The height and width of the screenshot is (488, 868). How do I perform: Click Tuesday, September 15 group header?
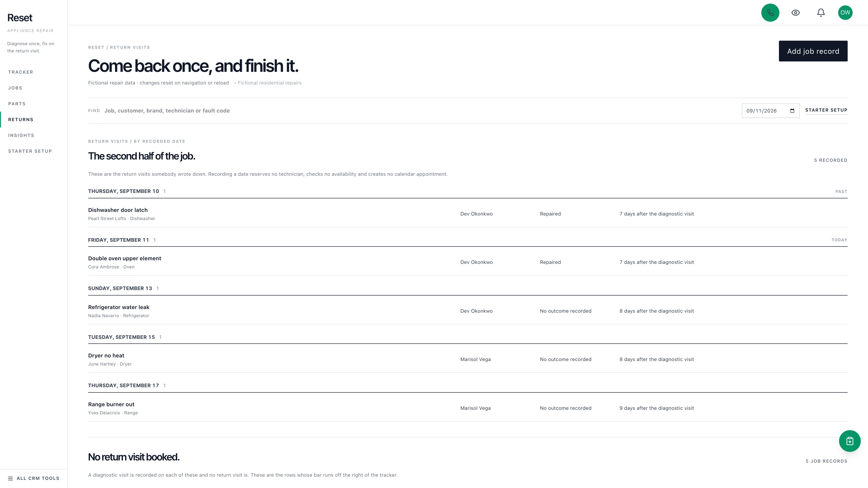click(x=121, y=337)
